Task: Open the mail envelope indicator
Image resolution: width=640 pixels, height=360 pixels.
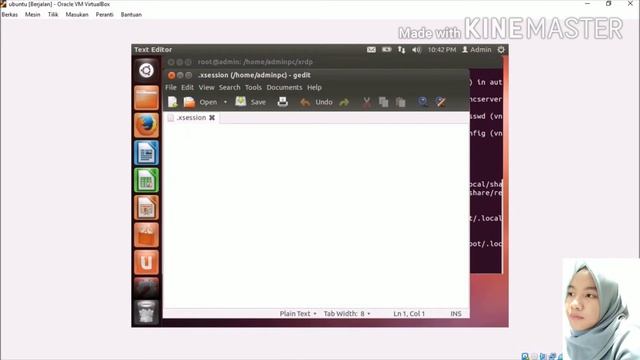Action: (x=371, y=50)
